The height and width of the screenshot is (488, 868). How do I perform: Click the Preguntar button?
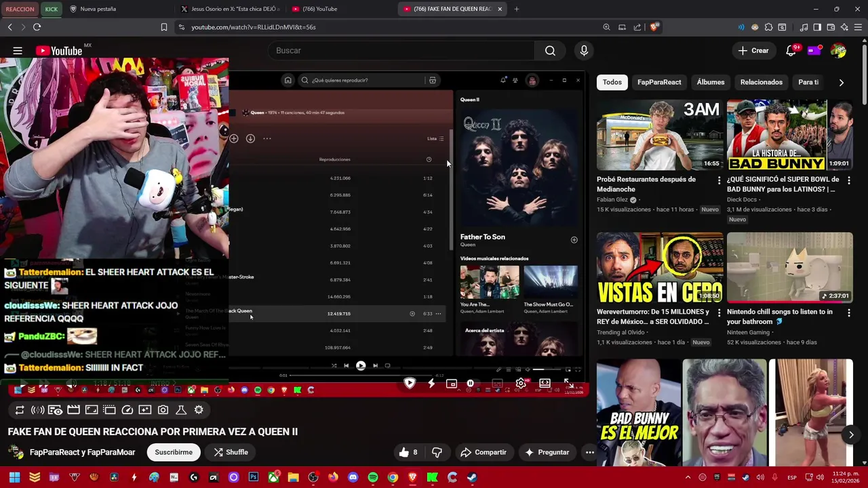[x=547, y=452]
